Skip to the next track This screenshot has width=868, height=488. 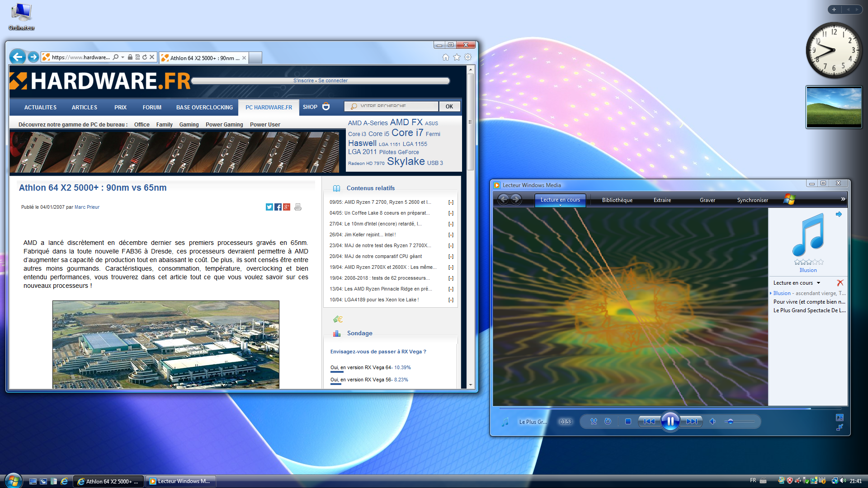click(x=692, y=421)
